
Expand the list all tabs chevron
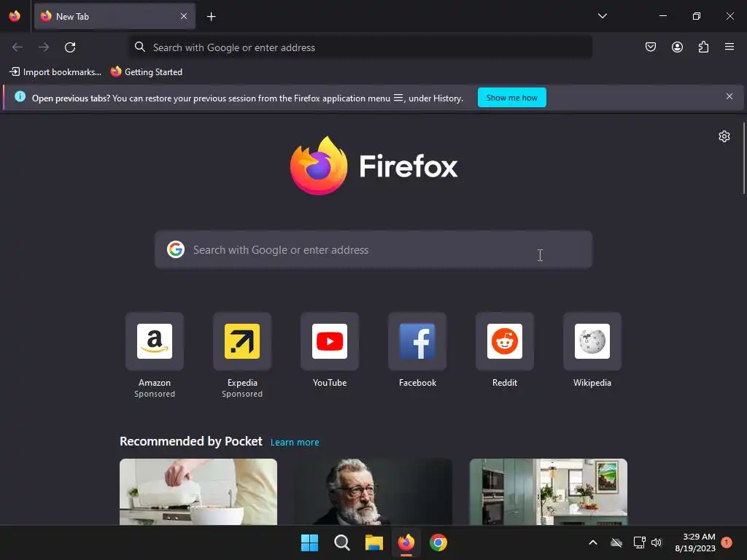coord(602,16)
